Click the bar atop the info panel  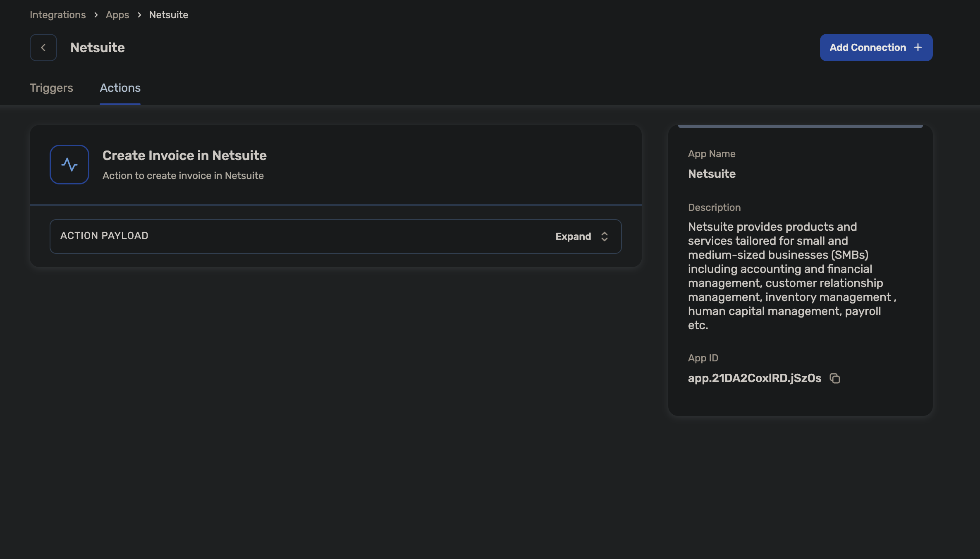click(x=800, y=126)
